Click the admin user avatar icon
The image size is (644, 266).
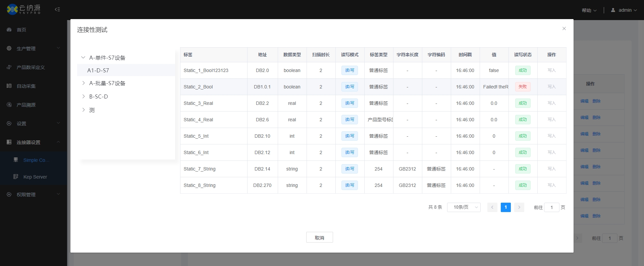click(x=613, y=10)
